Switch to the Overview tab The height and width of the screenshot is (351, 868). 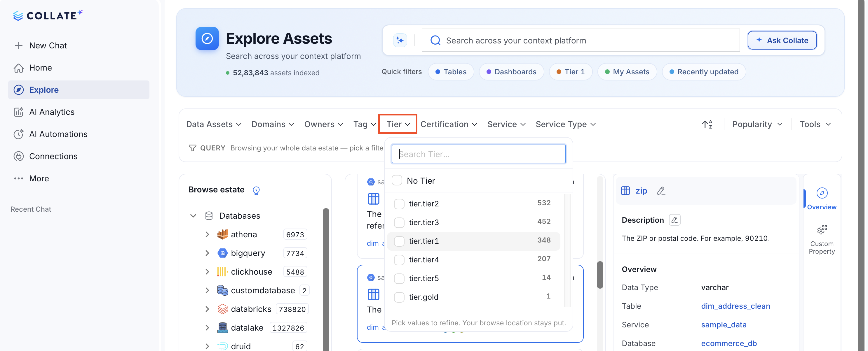822,199
